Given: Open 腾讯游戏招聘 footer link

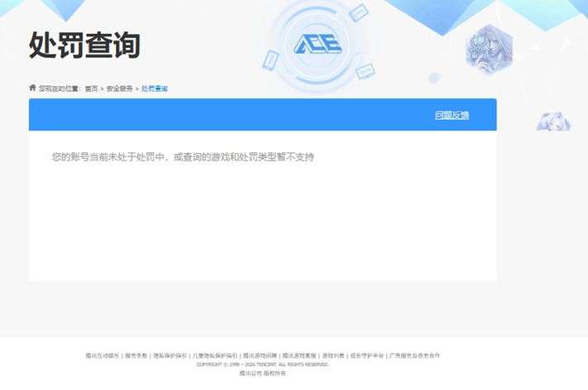Looking at the screenshot, I should click(260, 355).
